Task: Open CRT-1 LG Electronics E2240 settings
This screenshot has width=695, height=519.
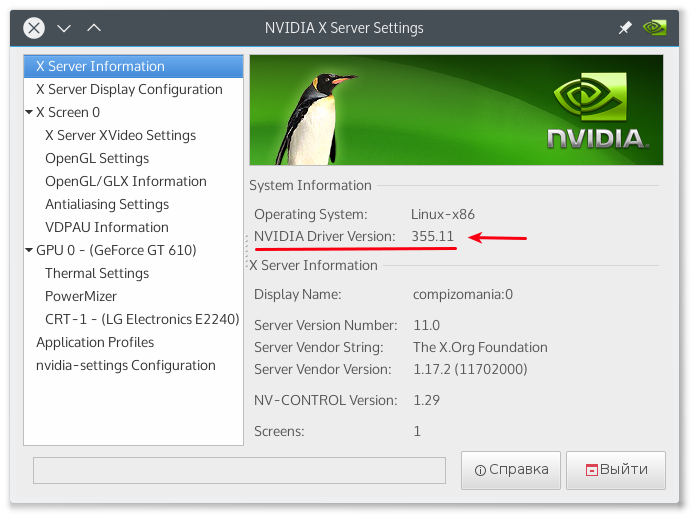Action: [x=141, y=320]
